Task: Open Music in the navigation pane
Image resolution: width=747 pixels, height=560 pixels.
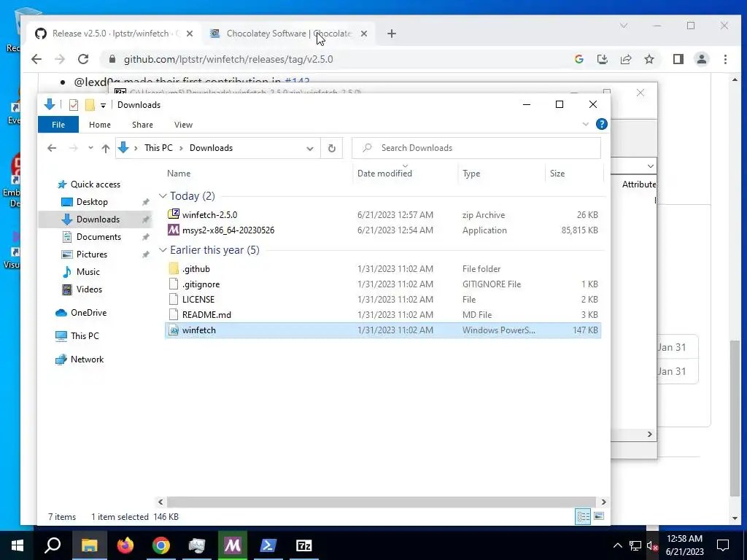Action: 88,272
